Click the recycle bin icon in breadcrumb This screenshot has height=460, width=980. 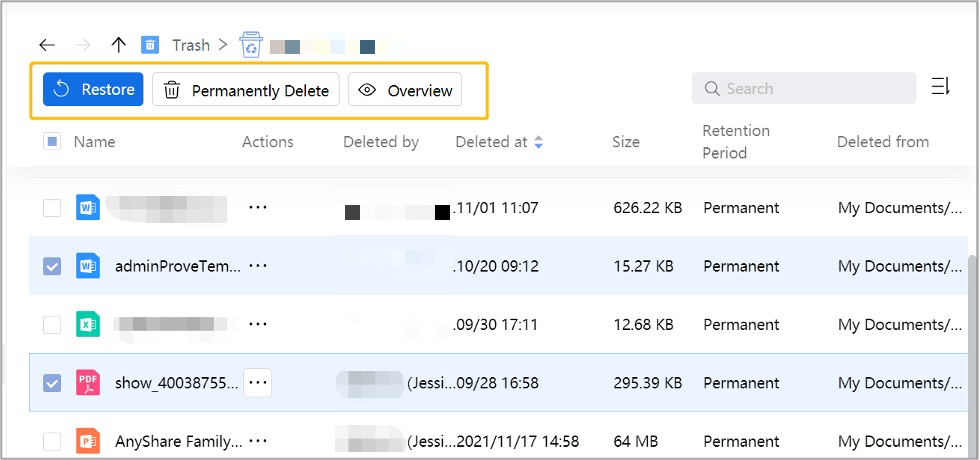250,45
